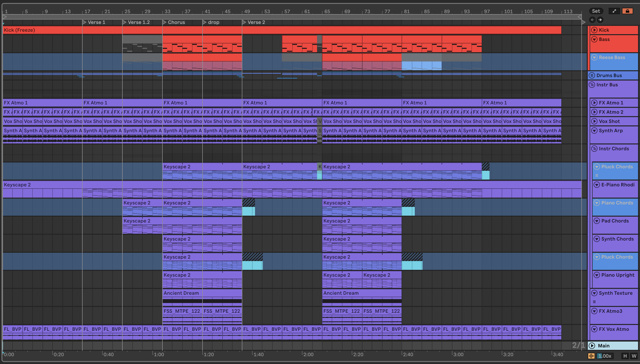Toggle the orange lock envelopes button

pos(627,11)
